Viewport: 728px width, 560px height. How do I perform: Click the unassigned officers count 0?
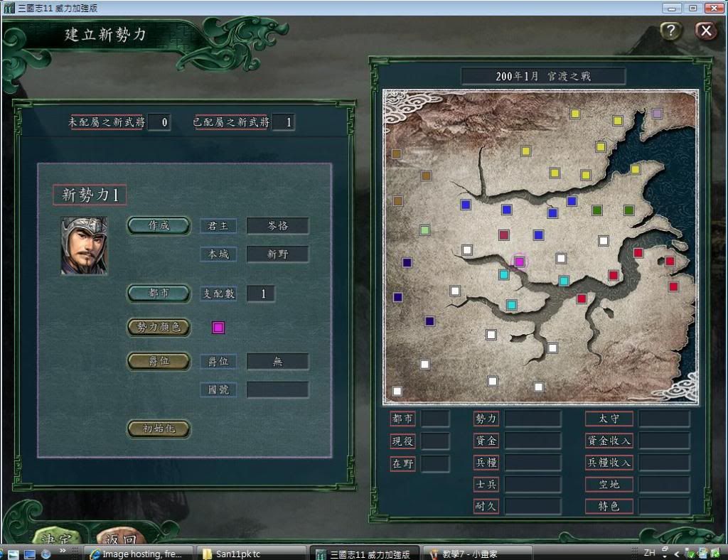[x=159, y=122]
